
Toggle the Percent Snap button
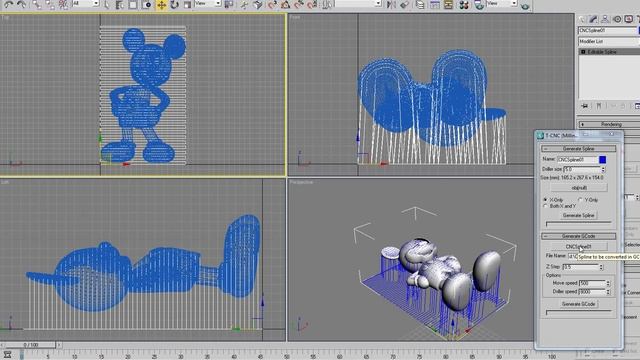[x=299, y=4]
